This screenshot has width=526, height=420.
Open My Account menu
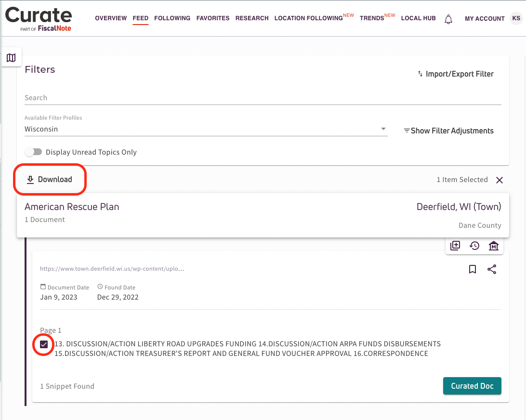click(x=485, y=19)
